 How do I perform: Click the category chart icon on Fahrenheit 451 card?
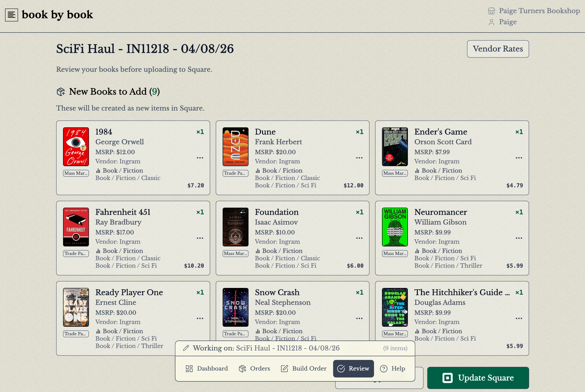pyautogui.click(x=98, y=251)
